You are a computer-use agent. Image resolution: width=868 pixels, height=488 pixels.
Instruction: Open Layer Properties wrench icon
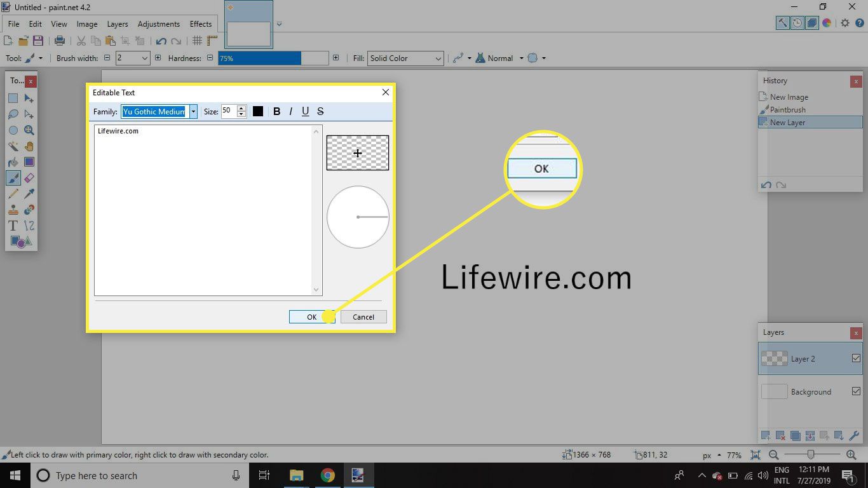coord(854,436)
